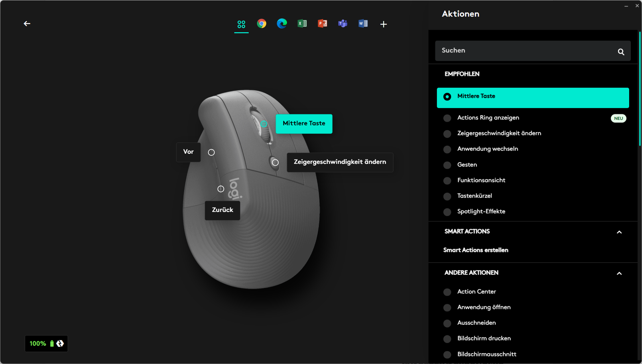The image size is (642, 364).
Task: Select the back side button marker on the mouse
Action: pyautogui.click(x=221, y=189)
